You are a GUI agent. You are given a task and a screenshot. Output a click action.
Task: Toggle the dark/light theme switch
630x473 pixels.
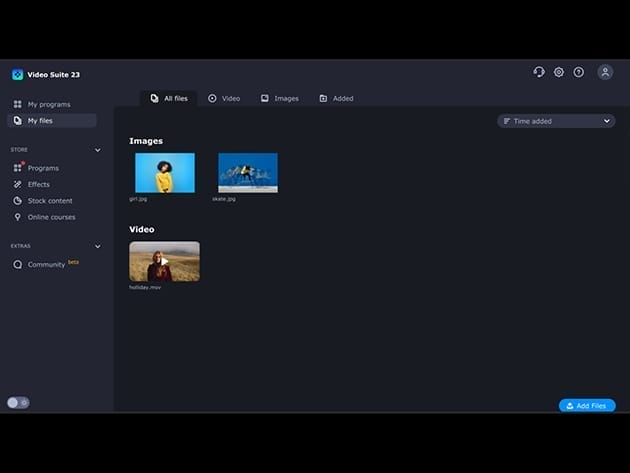click(x=18, y=402)
